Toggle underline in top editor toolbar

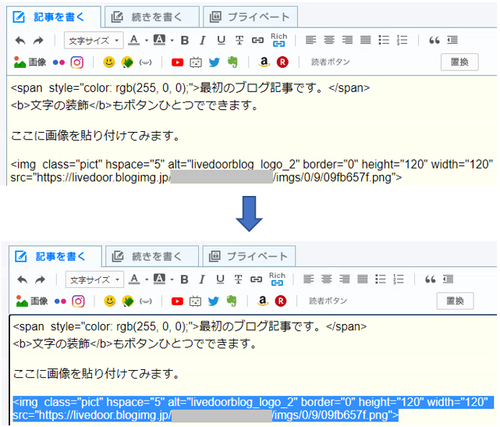pyautogui.click(x=221, y=41)
